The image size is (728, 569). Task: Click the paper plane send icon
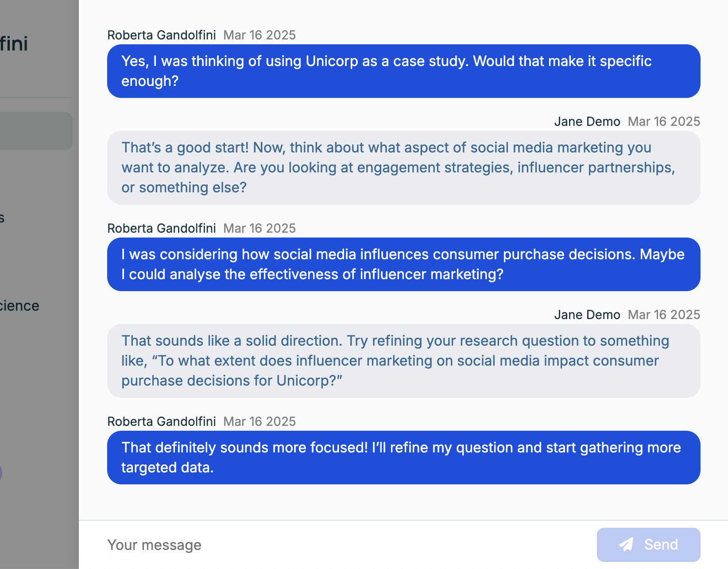point(626,545)
